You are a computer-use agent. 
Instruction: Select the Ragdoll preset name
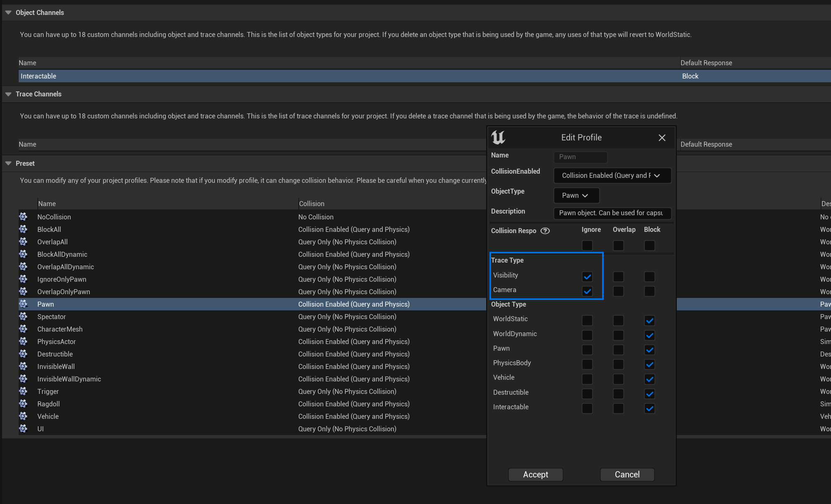pos(49,404)
